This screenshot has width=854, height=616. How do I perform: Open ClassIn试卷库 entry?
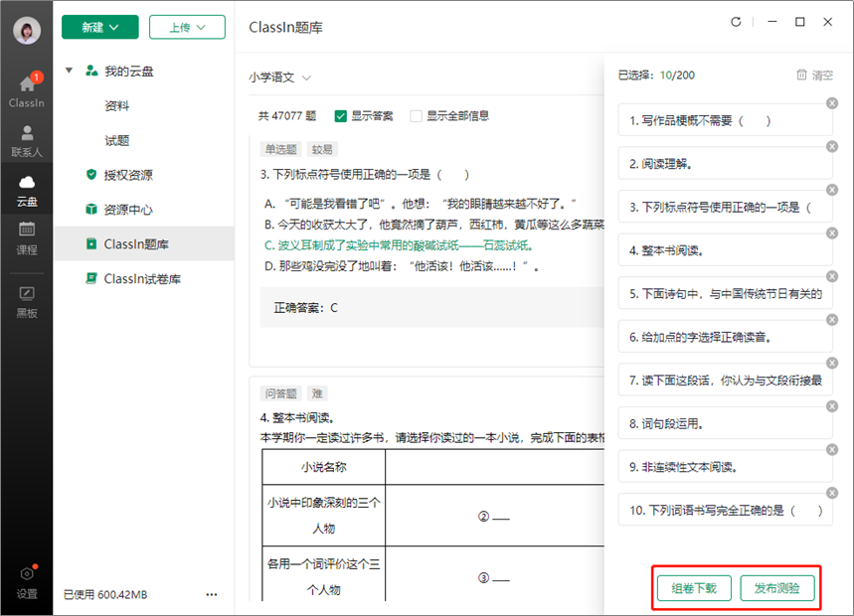coord(144,278)
